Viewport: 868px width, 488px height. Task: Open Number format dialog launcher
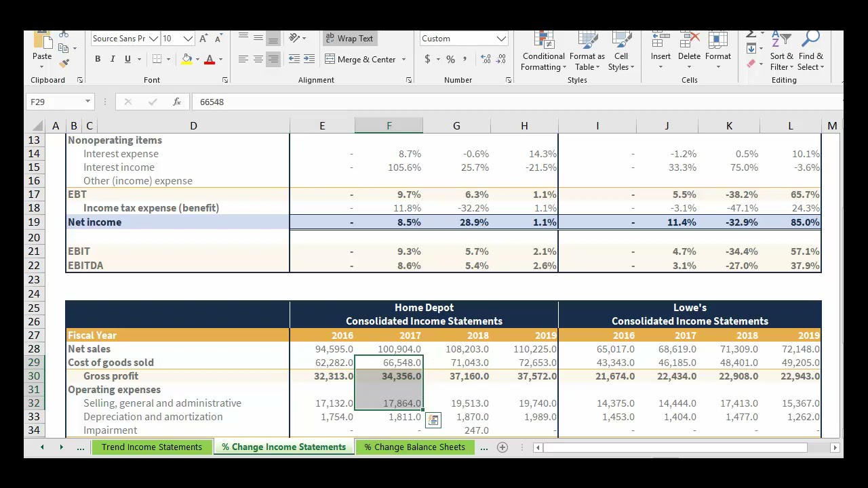coord(509,81)
